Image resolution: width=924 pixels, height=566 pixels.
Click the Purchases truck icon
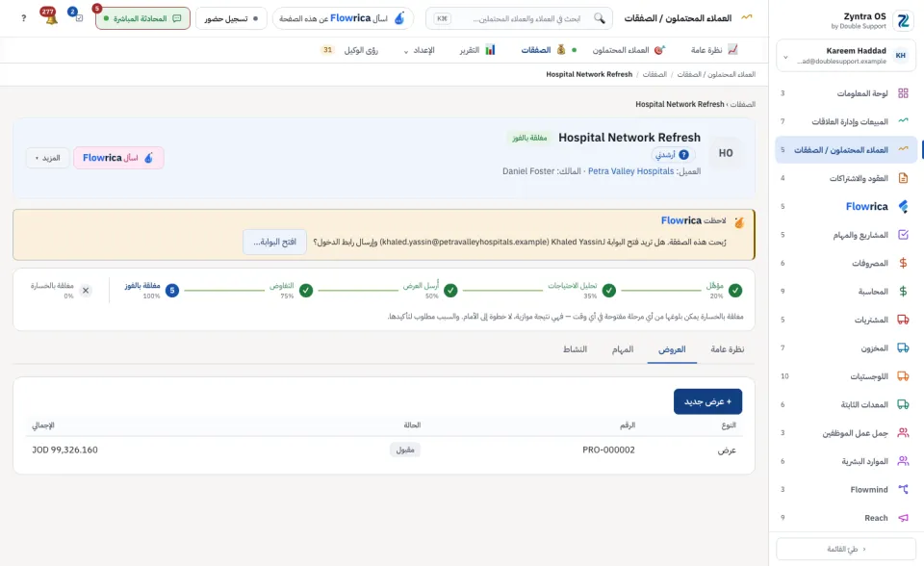click(x=903, y=320)
